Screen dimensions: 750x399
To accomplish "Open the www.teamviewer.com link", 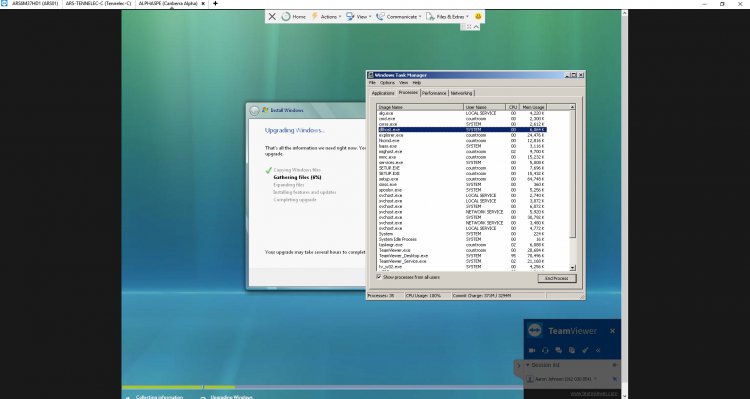I will tap(594, 394).
